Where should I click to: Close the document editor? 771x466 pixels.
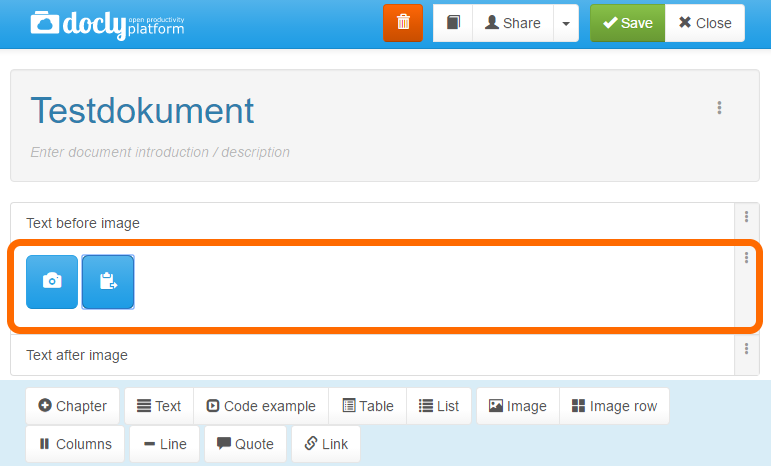click(705, 23)
